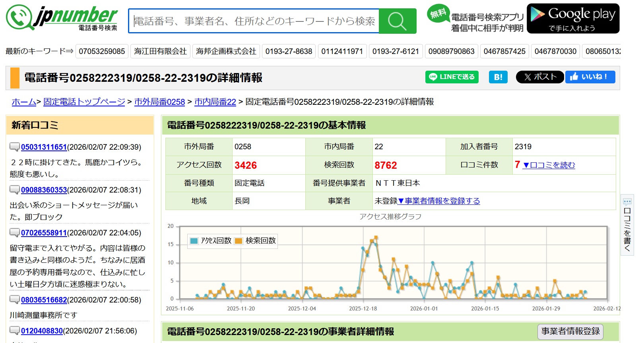Toggle アクセス回数 series in graph legend
The height and width of the screenshot is (343, 644).
pos(211,241)
